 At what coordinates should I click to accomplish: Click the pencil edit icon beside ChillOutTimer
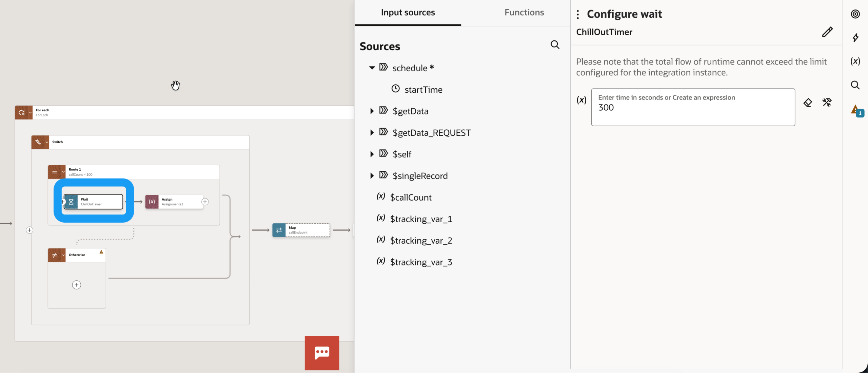click(827, 32)
